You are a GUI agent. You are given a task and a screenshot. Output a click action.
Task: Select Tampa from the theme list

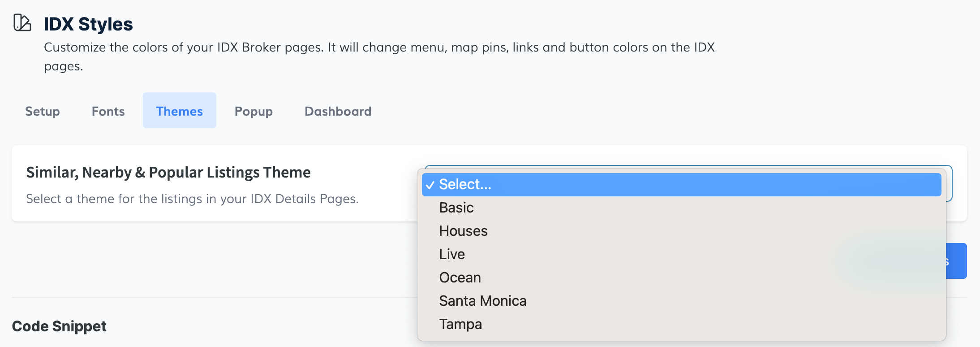[x=460, y=324]
